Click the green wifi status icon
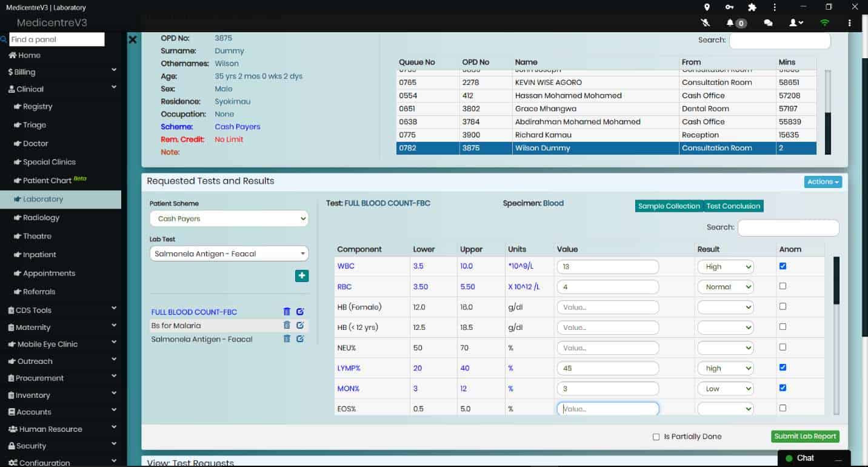Viewport: 868px width, 467px height. 824,22
